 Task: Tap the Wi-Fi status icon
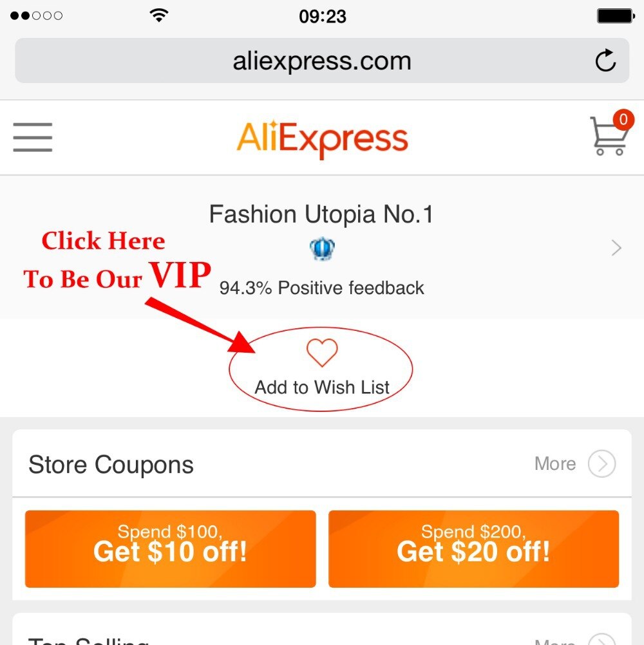pyautogui.click(x=159, y=15)
